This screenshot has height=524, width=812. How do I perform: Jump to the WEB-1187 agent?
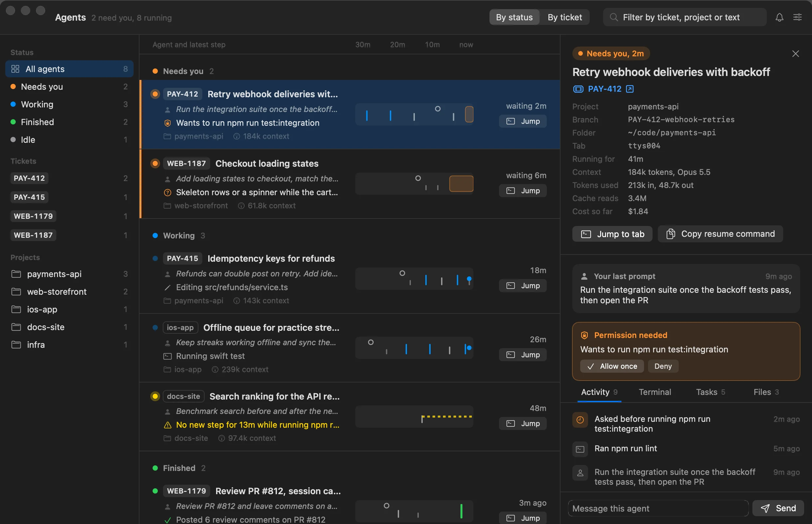(x=523, y=191)
